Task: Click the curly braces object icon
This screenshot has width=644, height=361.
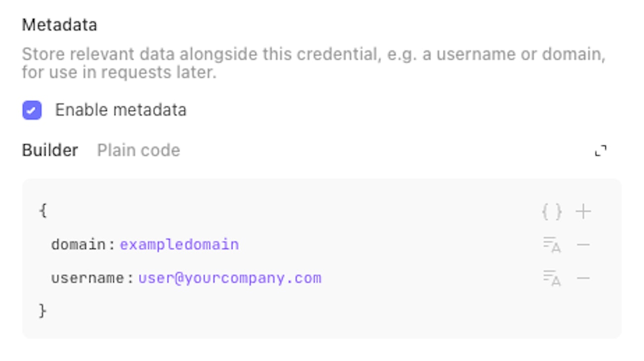Action: 552,212
